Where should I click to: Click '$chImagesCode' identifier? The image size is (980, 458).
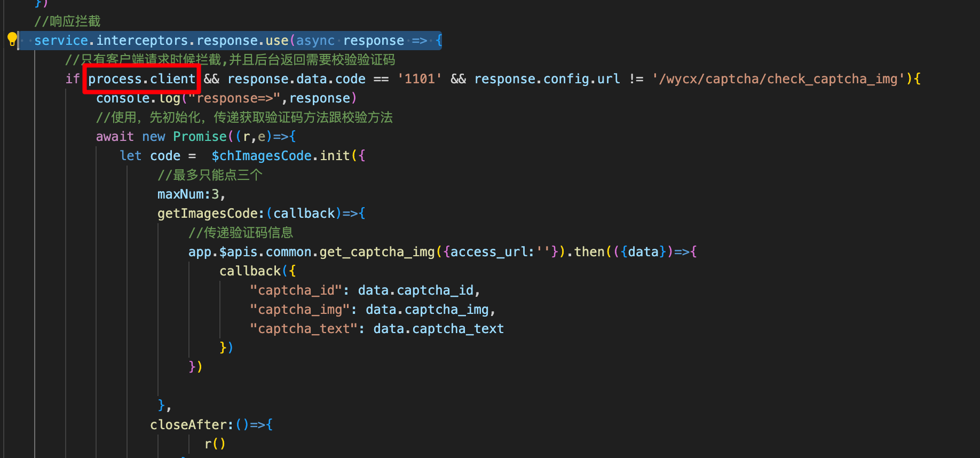pyautogui.click(x=262, y=156)
